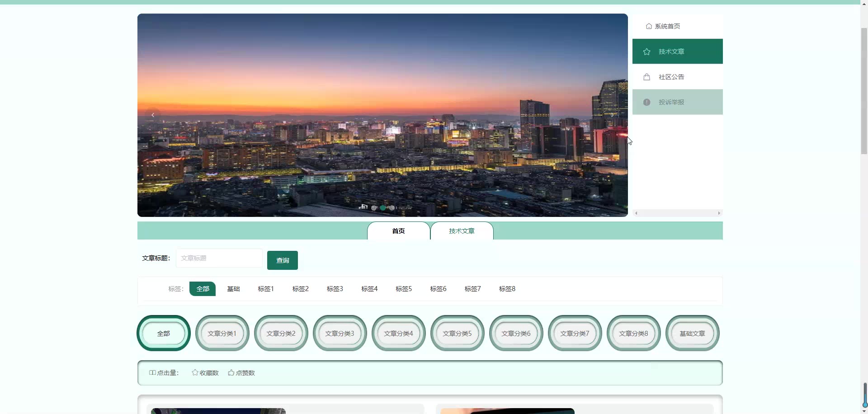Filter by tag 标签4
Viewport: 868px width, 414px height.
click(x=369, y=289)
